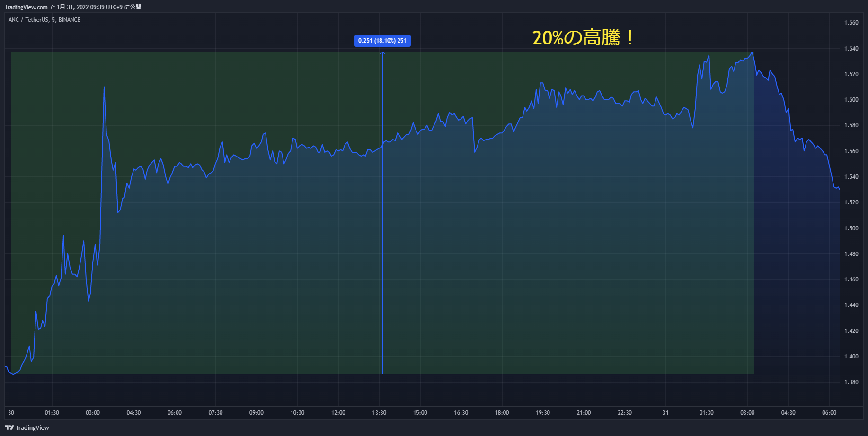The image size is (868, 436).
Task: Click the TradingView.com publication header text
Action: (73, 7)
